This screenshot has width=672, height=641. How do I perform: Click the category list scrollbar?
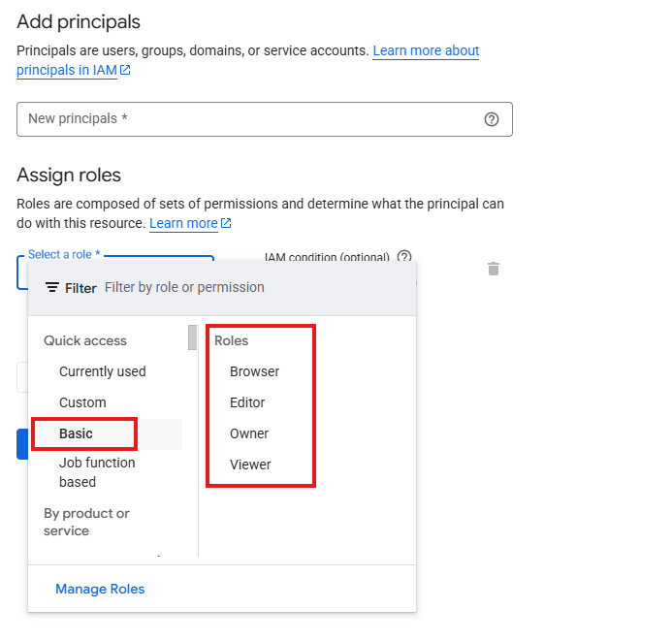coord(192,337)
